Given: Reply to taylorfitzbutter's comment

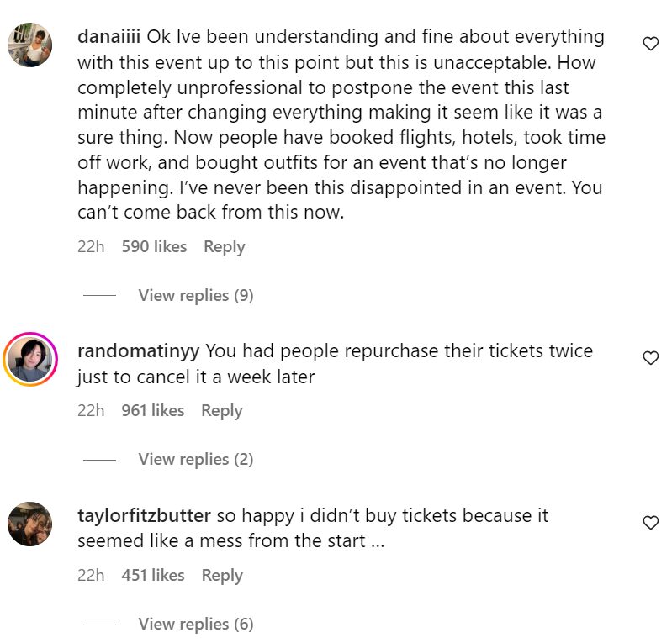Looking at the screenshot, I should 222,575.
